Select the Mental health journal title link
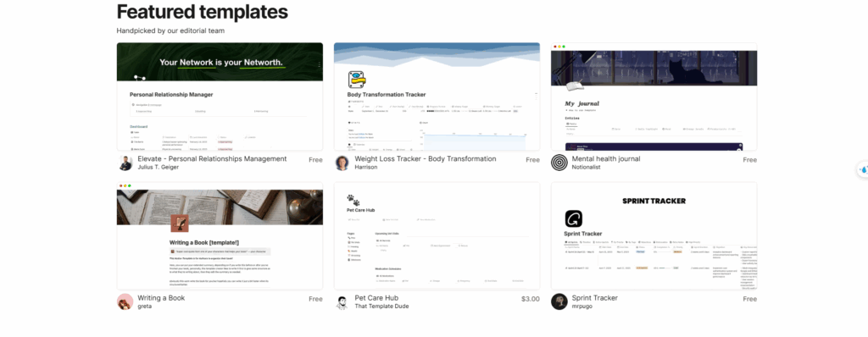The width and height of the screenshot is (868, 337). tap(605, 159)
